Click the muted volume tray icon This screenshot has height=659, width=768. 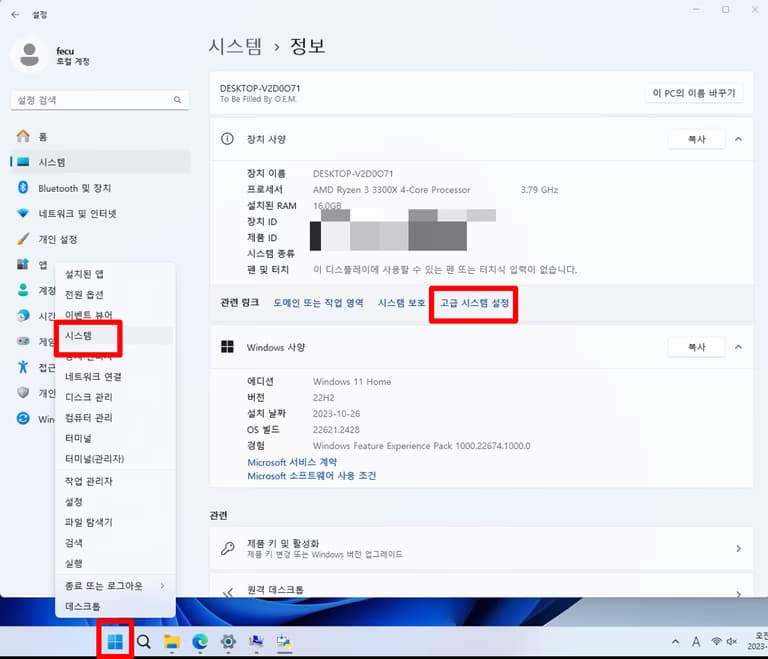pos(732,641)
